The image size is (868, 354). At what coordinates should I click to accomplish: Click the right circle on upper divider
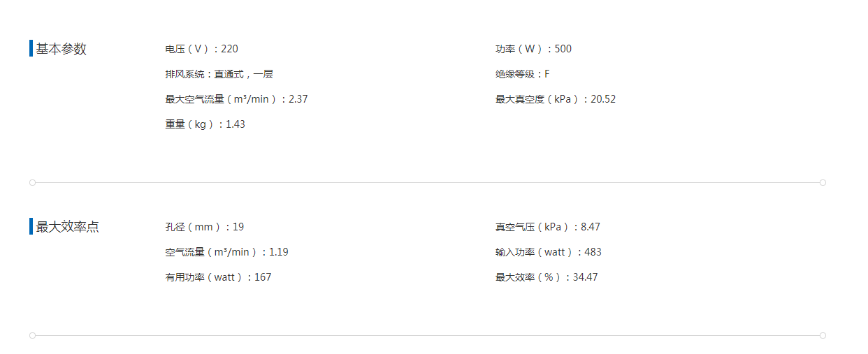click(x=823, y=182)
